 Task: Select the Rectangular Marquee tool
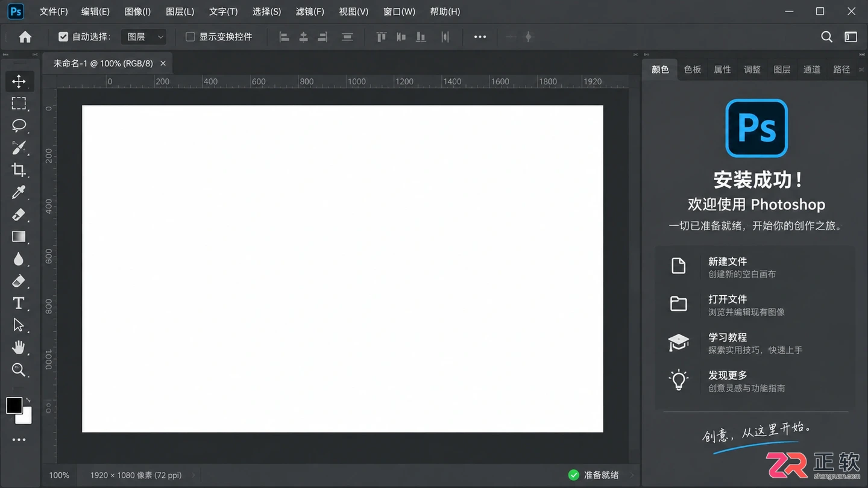click(x=19, y=104)
